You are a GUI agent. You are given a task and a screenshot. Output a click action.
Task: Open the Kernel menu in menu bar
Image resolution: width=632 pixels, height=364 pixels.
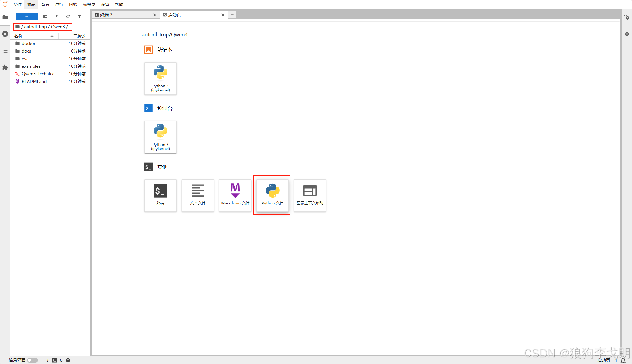point(73,4)
